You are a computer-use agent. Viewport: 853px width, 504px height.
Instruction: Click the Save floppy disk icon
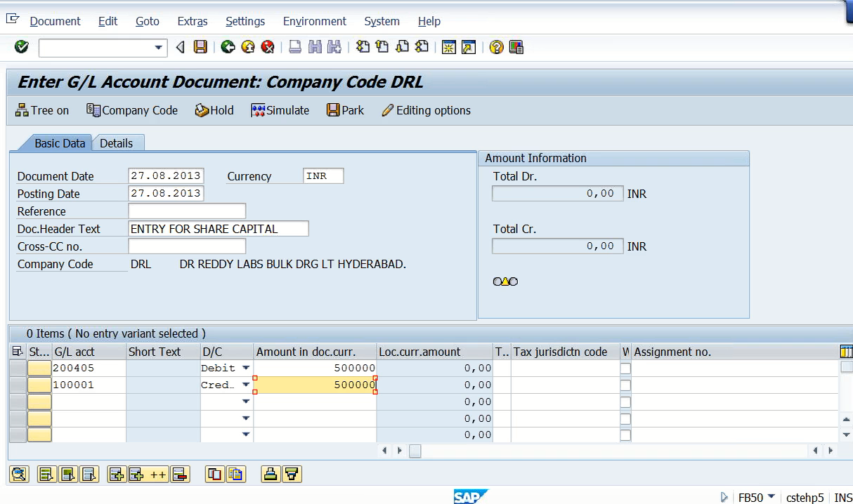(x=201, y=47)
